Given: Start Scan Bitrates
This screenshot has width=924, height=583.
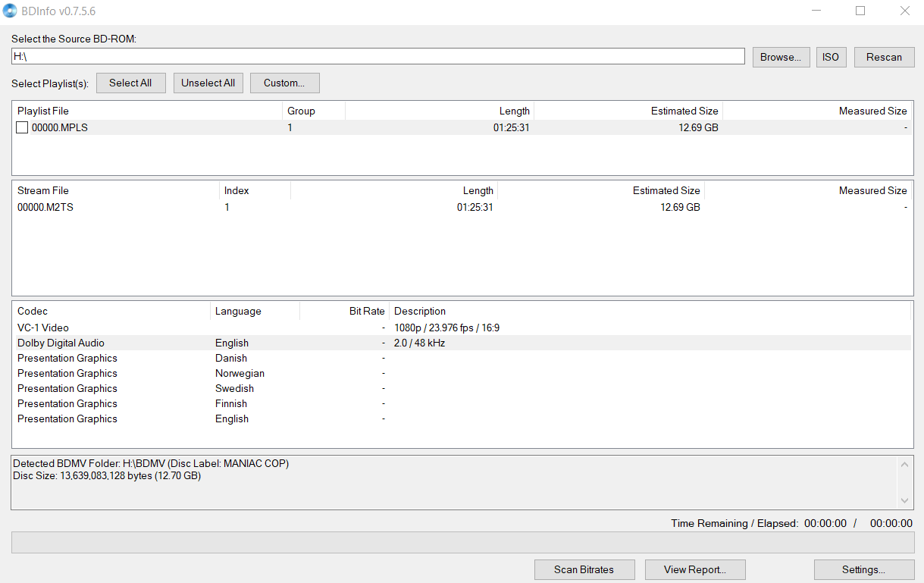Looking at the screenshot, I should coord(584,569).
